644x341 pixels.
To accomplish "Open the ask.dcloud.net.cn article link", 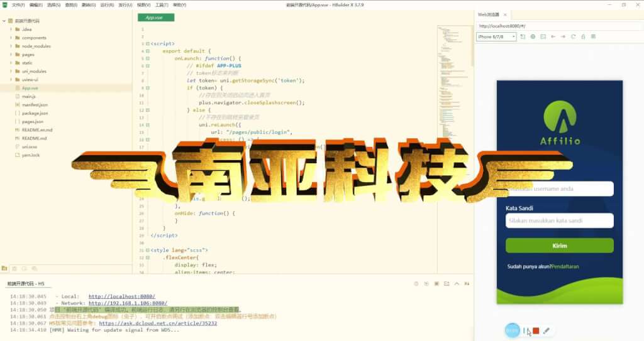I will pyautogui.click(x=158, y=323).
